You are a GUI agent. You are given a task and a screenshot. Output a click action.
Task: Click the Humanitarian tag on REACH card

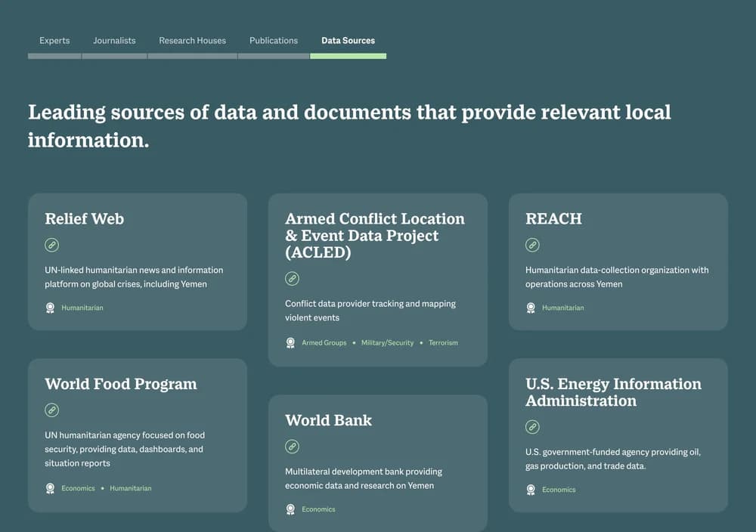tap(562, 308)
